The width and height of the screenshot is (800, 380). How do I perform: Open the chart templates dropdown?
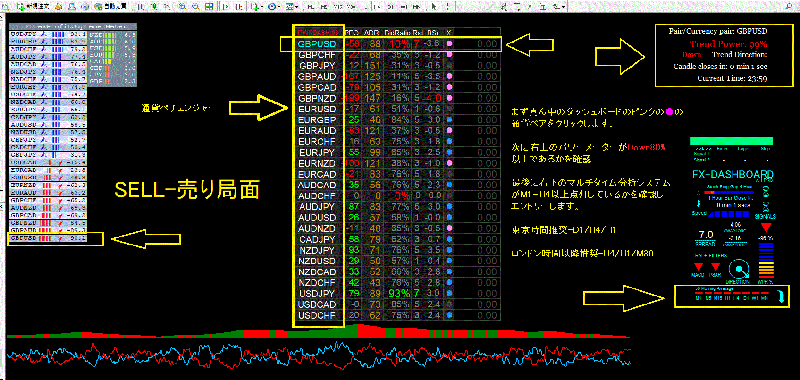point(293,7)
